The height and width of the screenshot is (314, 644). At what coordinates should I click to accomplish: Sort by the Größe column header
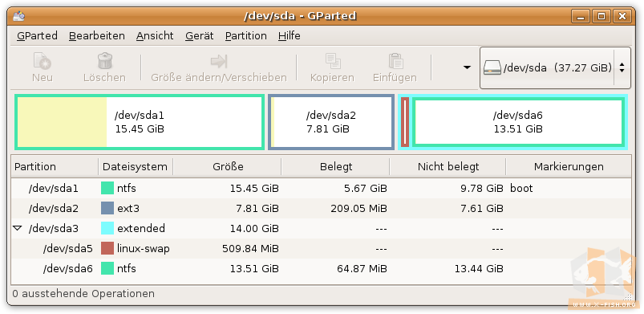(228, 167)
